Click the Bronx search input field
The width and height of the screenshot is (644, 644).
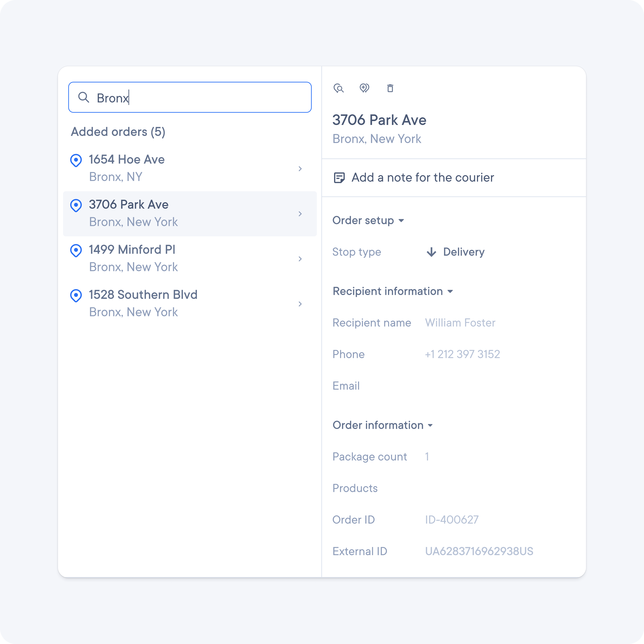coord(190,97)
